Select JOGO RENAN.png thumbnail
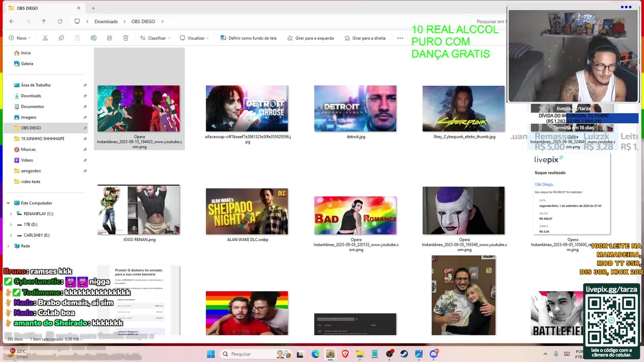 coord(138,210)
